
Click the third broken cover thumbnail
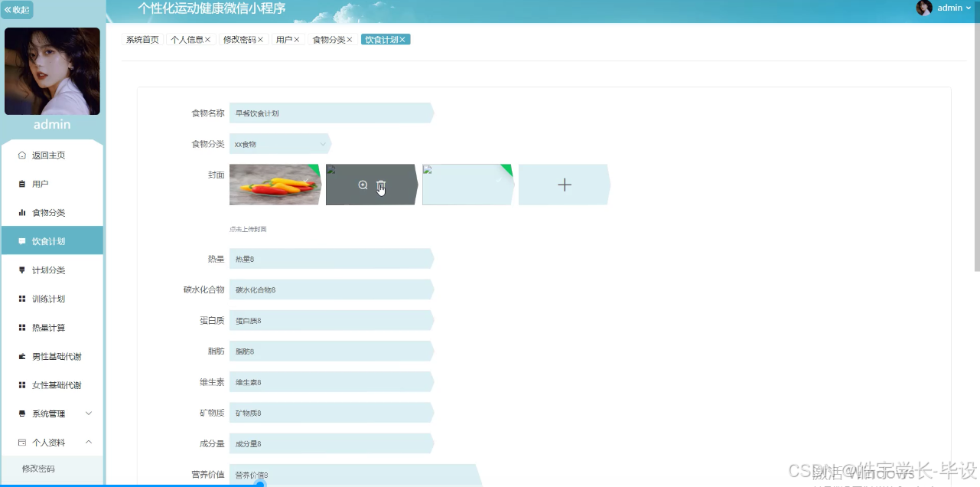click(x=467, y=185)
